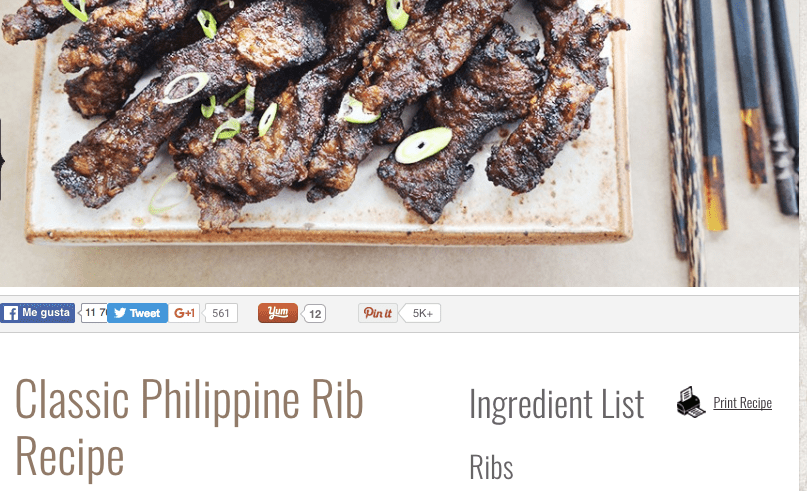Open the 561 Google+ share count
The image size is (807, 491).
(x=221, y=313)
